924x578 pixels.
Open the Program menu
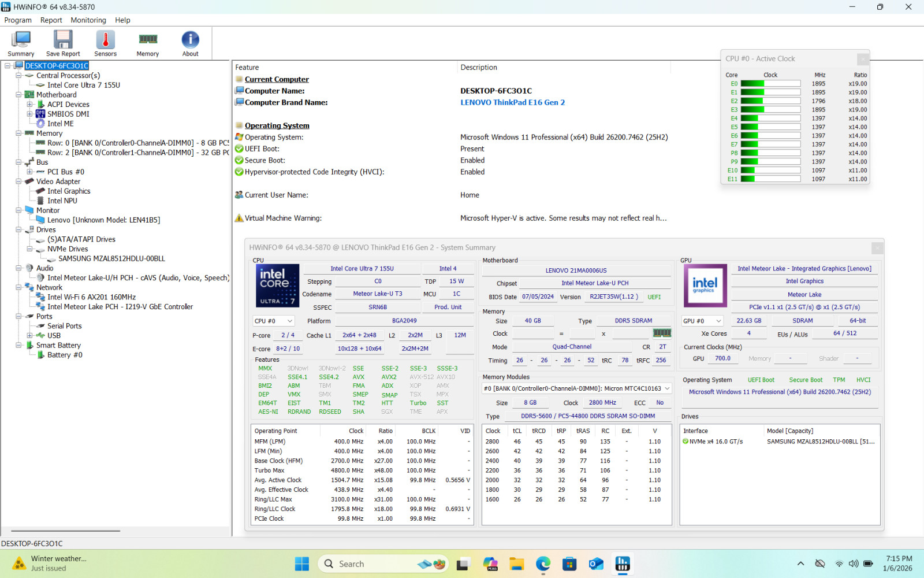tap(18, 20)
